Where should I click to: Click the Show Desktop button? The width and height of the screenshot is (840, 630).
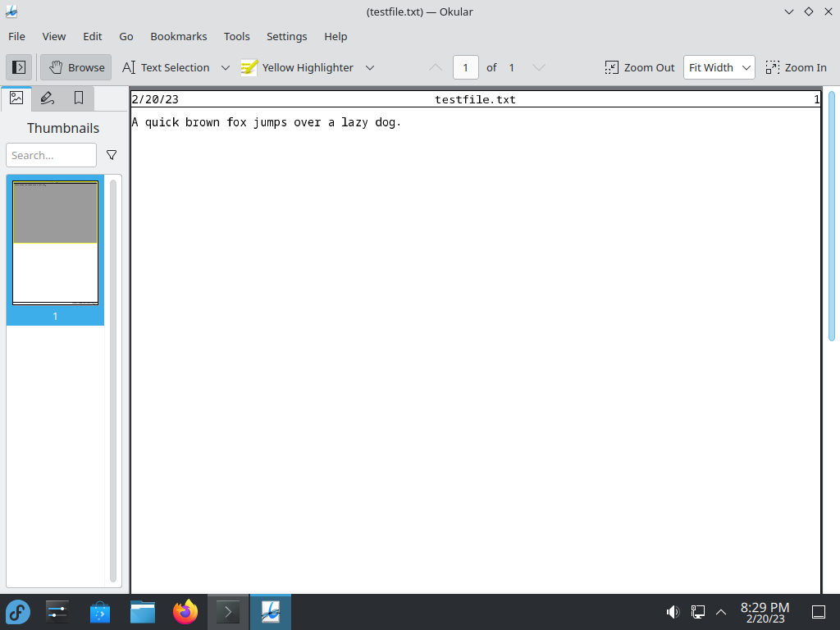pyautogui.click(x=819, y=612)
